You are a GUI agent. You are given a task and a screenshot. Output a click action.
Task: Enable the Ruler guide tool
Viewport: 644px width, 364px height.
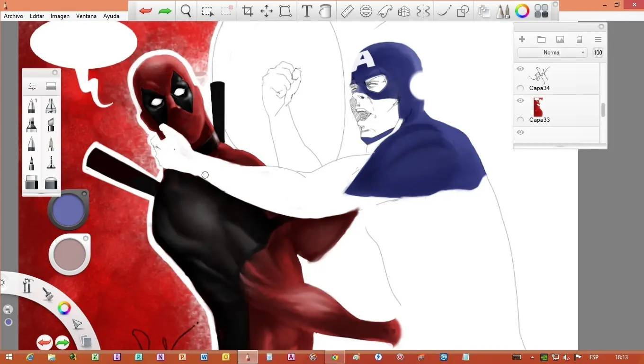tap(347, 11)
